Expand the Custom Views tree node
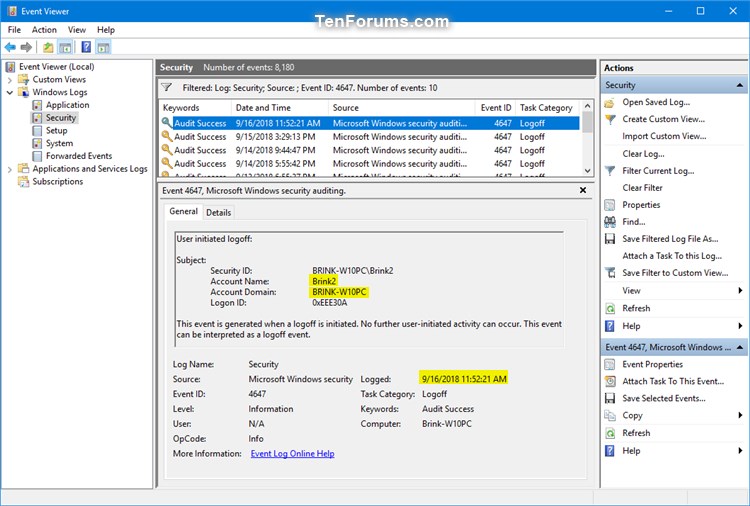Viewport: 750px width, 506px height. 10,80
